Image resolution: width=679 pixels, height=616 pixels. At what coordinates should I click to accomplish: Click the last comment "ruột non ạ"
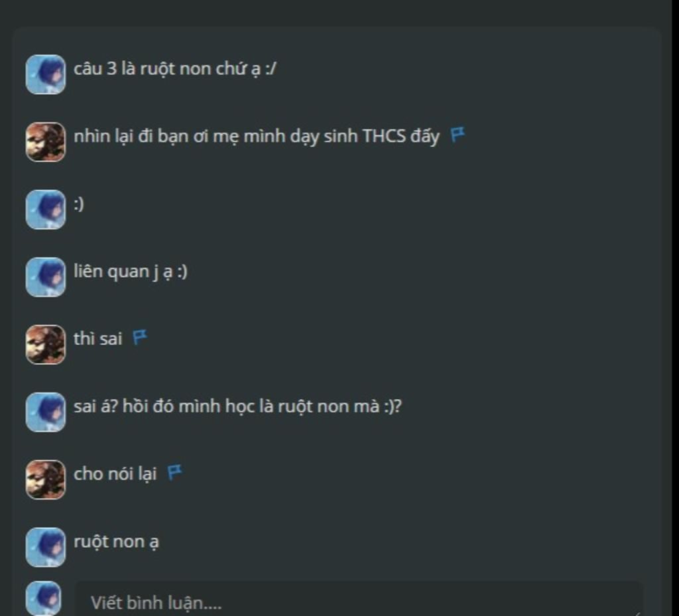point(116,542)
